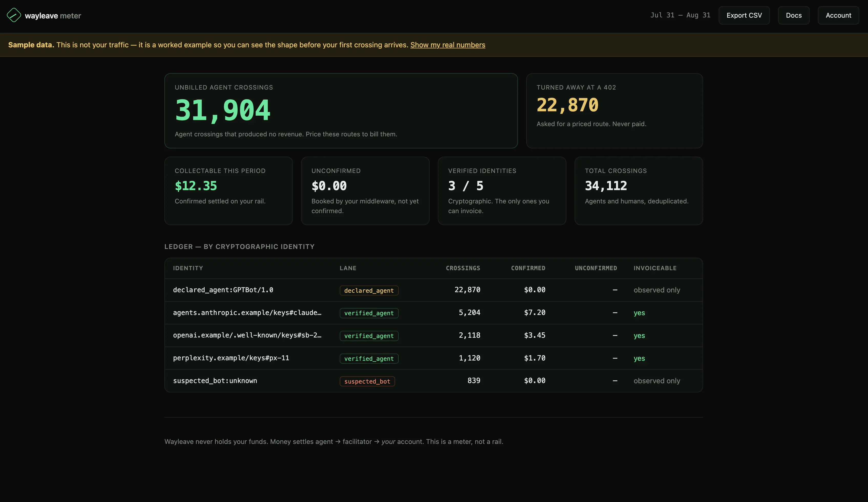Click the UNCONFIRMED column header

click(x=596, y=268)
